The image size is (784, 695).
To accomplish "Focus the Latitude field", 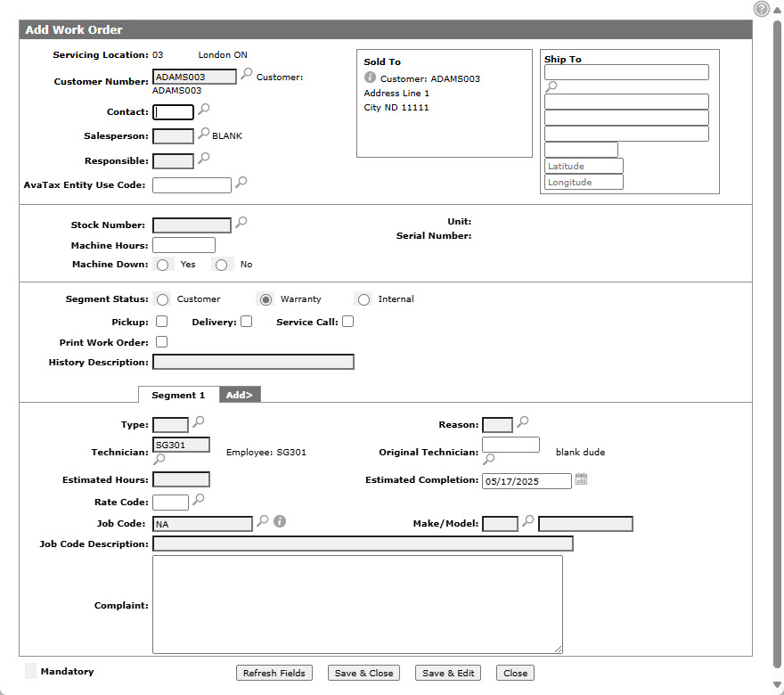I will point(584,166).
